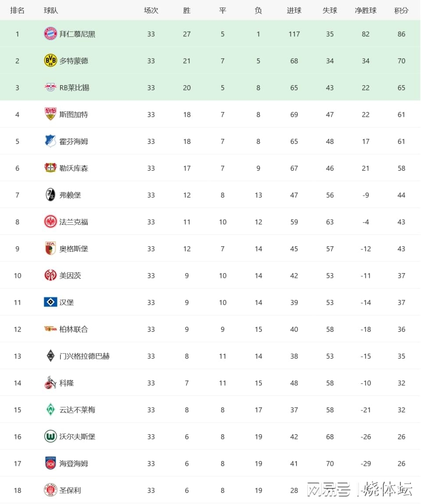Click the 进球 column header

[294, 10]
